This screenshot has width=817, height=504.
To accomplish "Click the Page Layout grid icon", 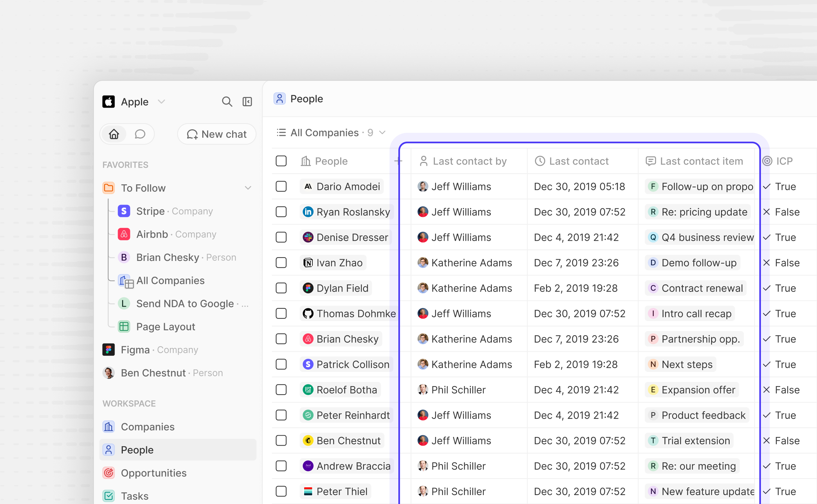I will [124, 327].
